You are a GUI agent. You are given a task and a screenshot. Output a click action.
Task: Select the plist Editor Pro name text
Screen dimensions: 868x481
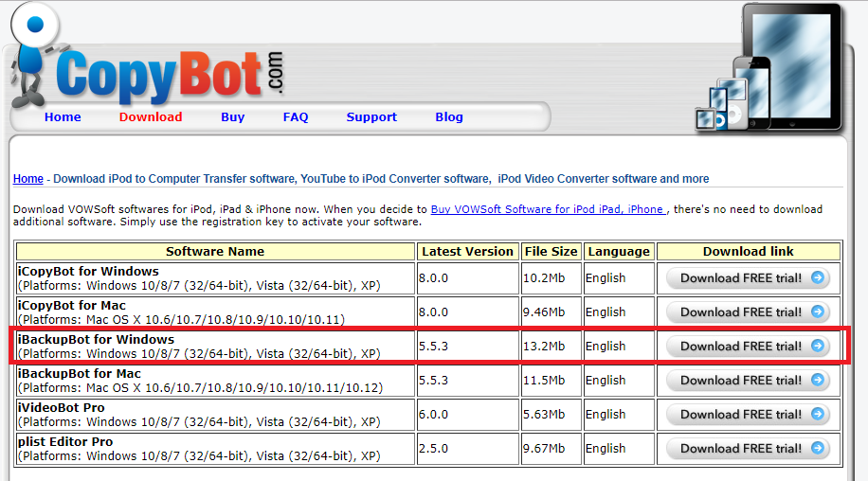(x=65, y=442)
